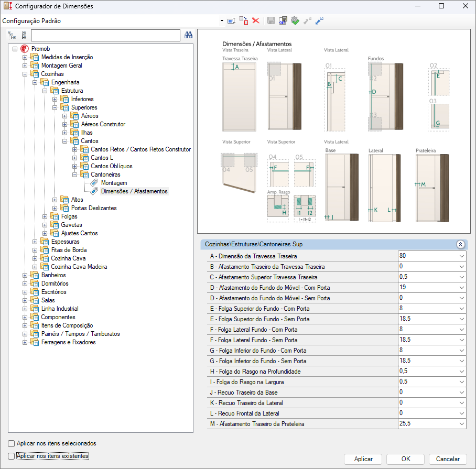The width and height of the screenshot is (476, 469).
Task: Expand the Inferiores tree node
Action: point(55,99)
